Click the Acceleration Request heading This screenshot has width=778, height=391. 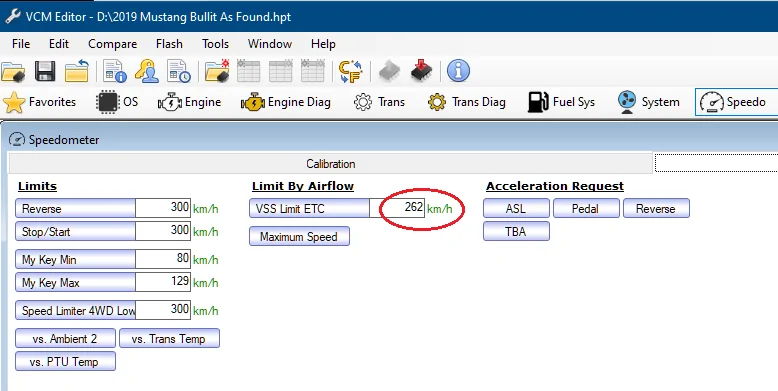(x=555, y=187)
